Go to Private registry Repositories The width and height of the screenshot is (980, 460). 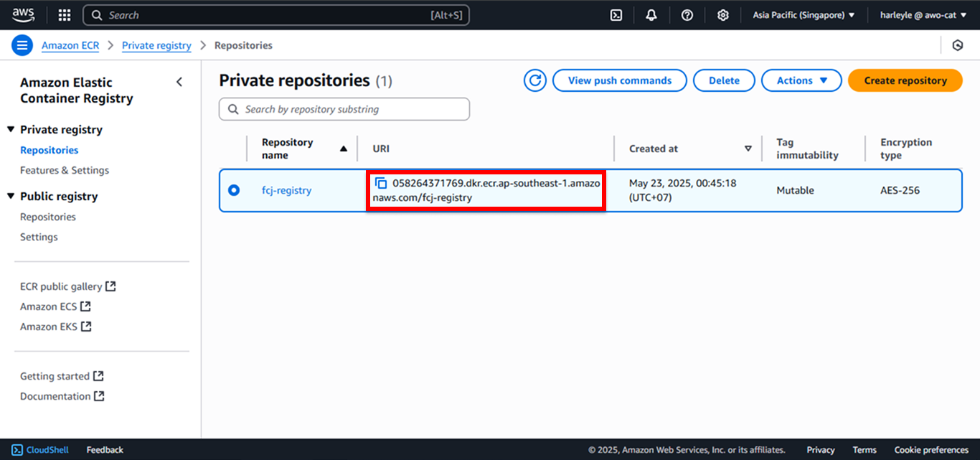tap(50, 150)
